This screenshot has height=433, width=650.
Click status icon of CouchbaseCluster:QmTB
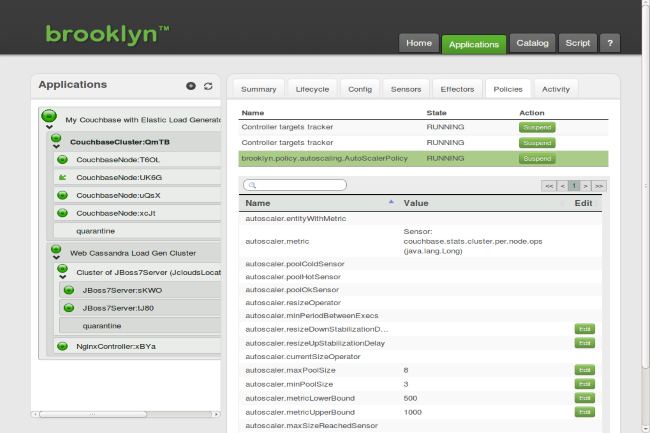click(x=56, y=138)
